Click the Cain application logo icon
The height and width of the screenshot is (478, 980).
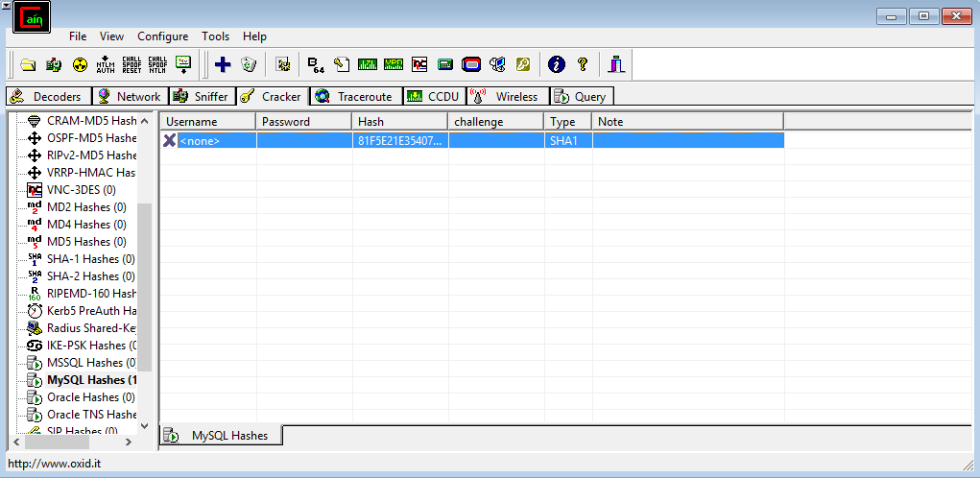[x=32, y=17]
